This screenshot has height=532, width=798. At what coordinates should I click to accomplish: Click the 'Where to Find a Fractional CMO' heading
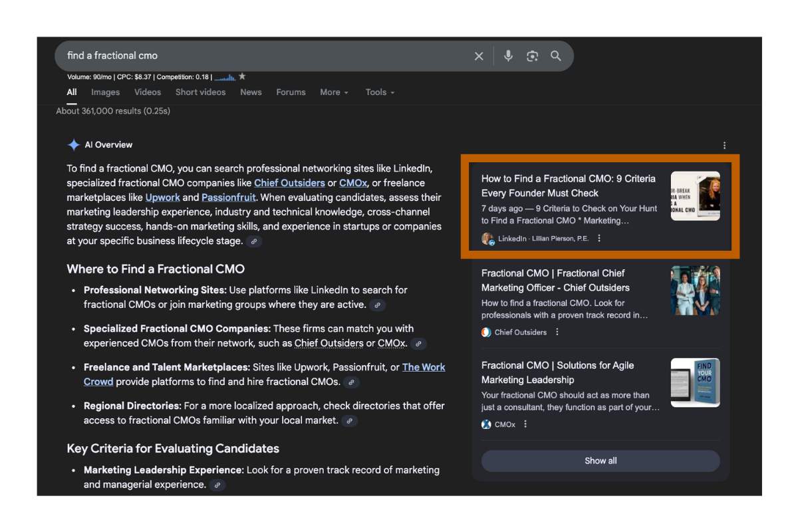click(156, 269)
